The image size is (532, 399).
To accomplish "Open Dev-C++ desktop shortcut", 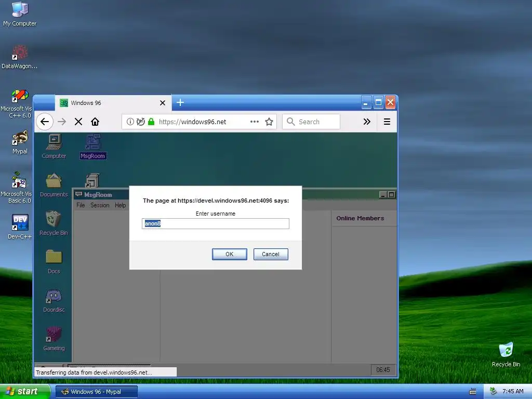I will click(x=20, y=227).
